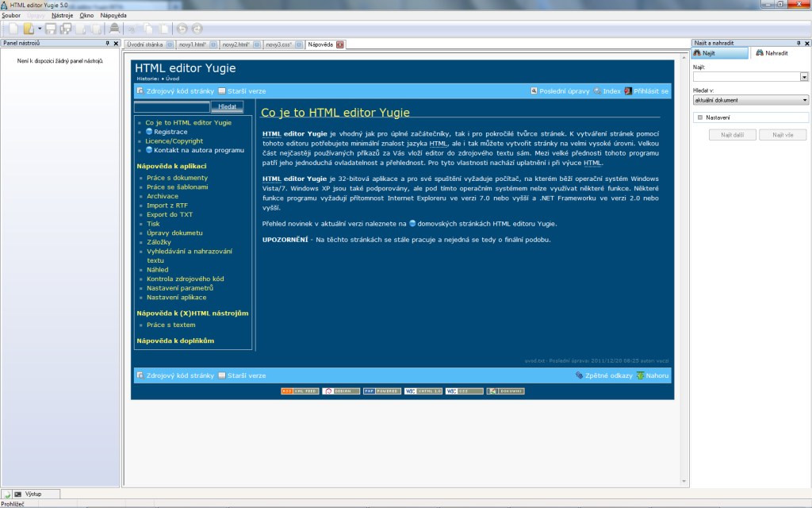The width and height of the screenshot is (812, 508).
Task: Click the W3C XHTML 1.0 badge
Action: [423, 391]
